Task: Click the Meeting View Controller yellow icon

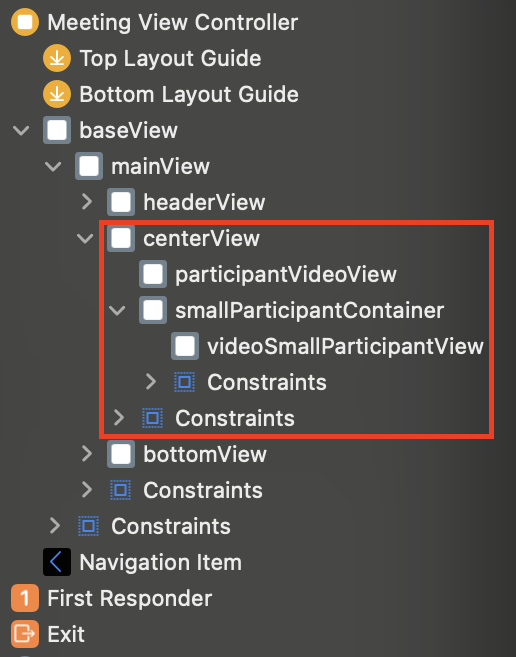Action: pyautogui.click(x=25, y=22)
